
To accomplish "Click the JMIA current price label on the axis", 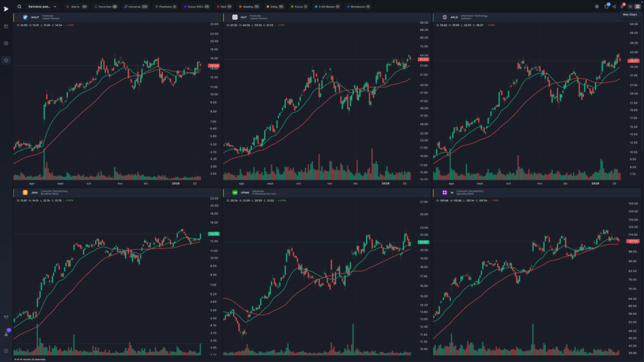I will 214,234.
